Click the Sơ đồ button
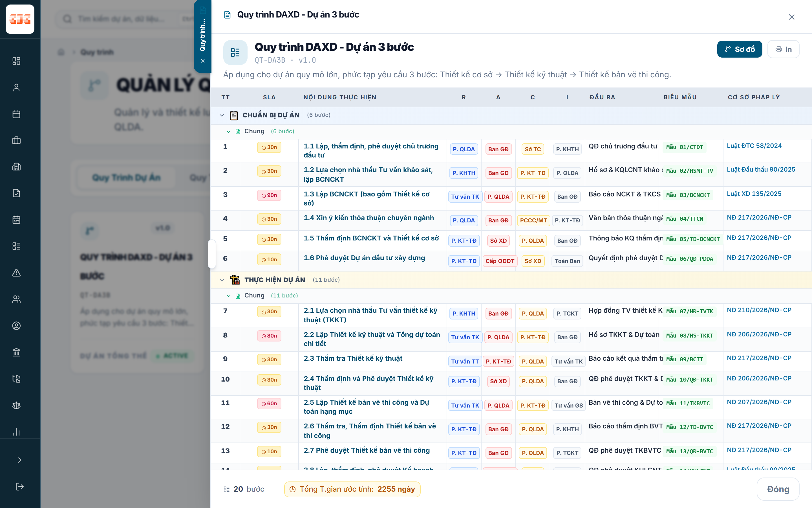The image size is (812, 508). click(x=740, y=49)
